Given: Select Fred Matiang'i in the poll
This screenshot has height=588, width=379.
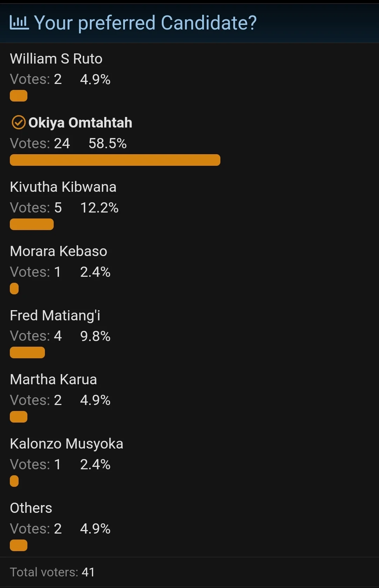Looking at the screenshot, I should (55, 315).
